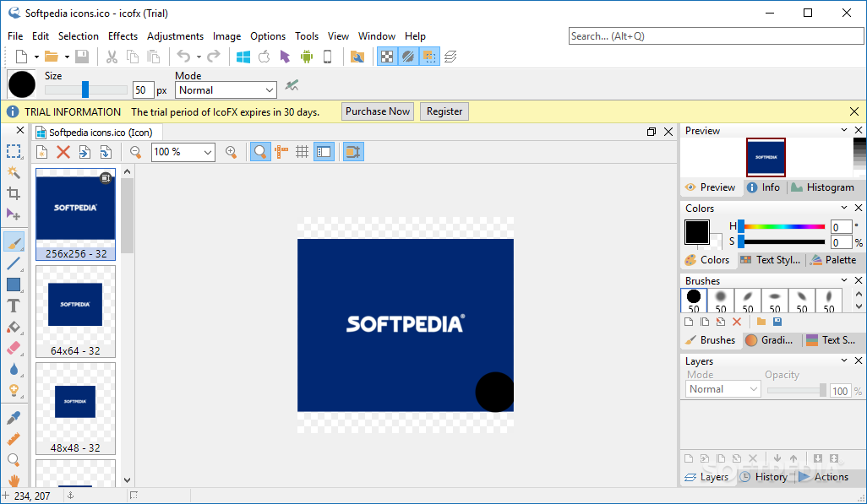Viewport: 867px width, 504px height.
Task: Open the 100 % zoom dropdown
Action: click(x=183, y=152)
